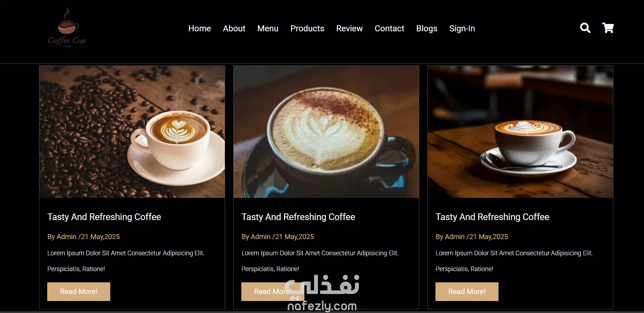Click Read More on first blog card

point(79,292)
